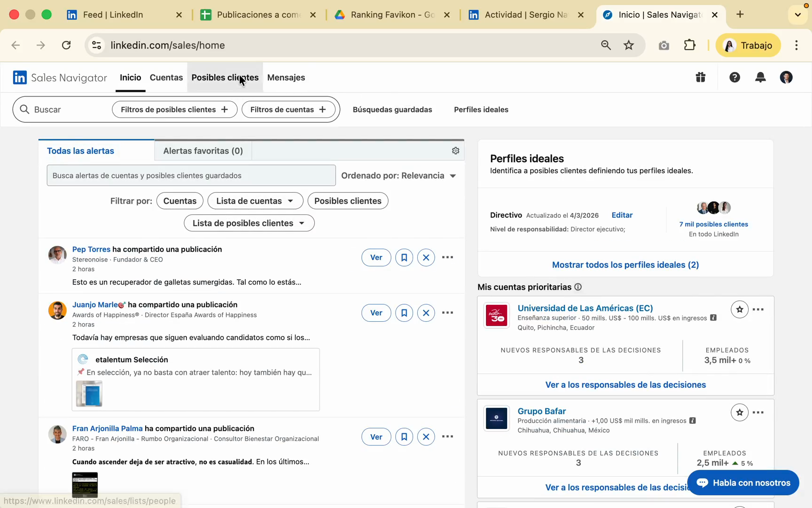812x508 pixels.
Task: Open the Habla con nosotros chat
Action: tap(743, 483)
